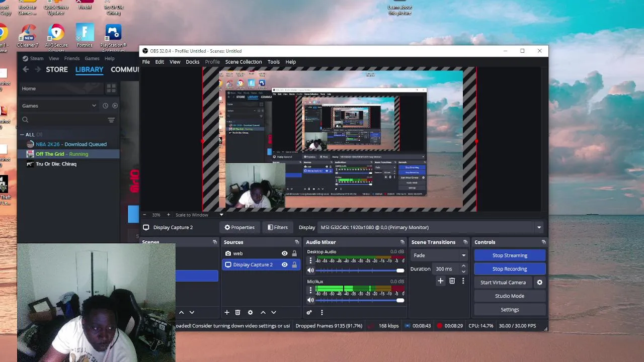Click Stop Streaming button

click(510, 255)
